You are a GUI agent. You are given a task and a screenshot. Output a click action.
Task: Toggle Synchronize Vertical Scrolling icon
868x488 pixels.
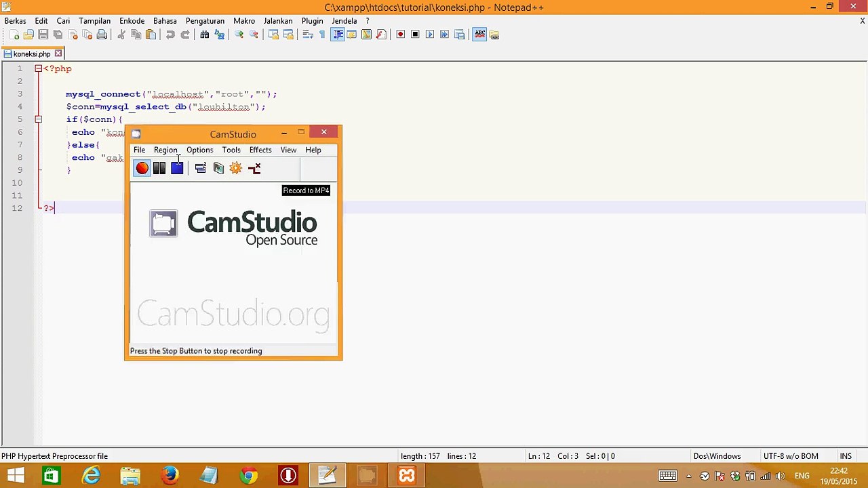tap(273, 35)
